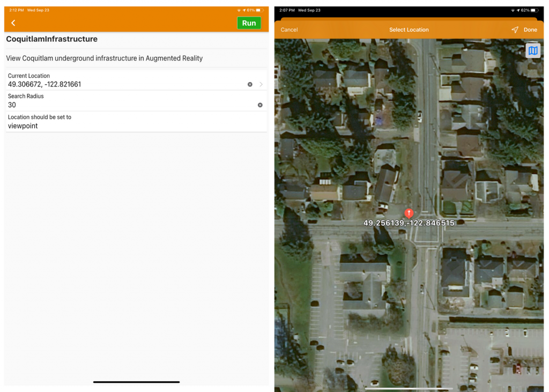Tap the red location pin on map
Screen dimensions: 549x392
pyautogui.click(x=409, y=213)
